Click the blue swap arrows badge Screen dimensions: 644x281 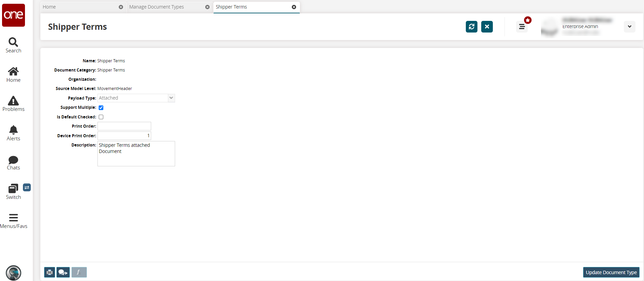coord(27,187)
